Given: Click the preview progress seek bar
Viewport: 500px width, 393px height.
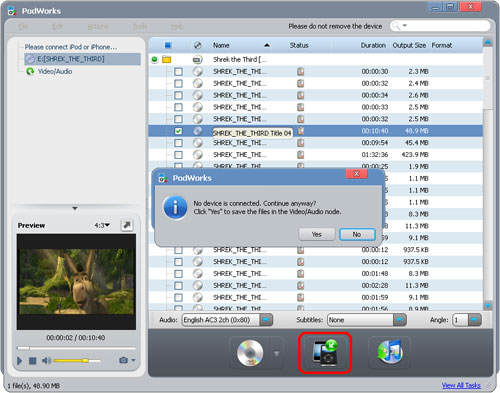Looking at the screenshot, I should point(76,348).
